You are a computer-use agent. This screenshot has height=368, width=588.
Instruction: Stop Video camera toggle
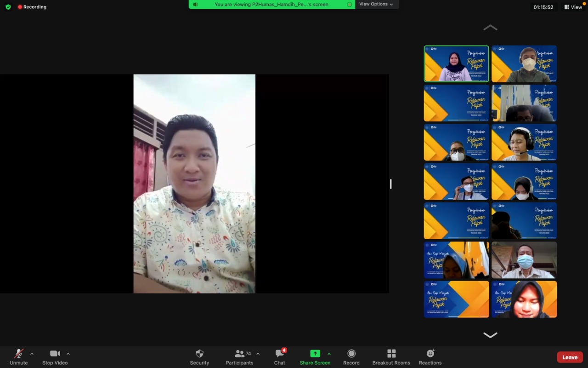tap(55, 356)
